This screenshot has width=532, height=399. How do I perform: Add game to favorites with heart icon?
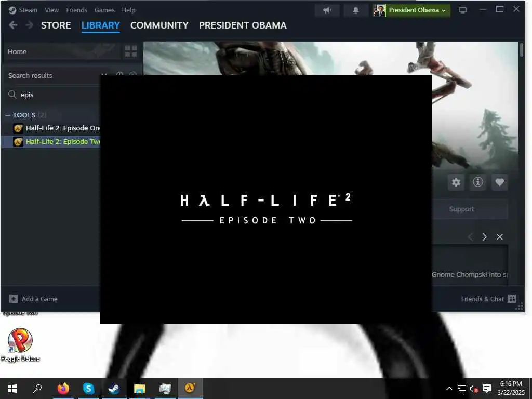point(499,182)
